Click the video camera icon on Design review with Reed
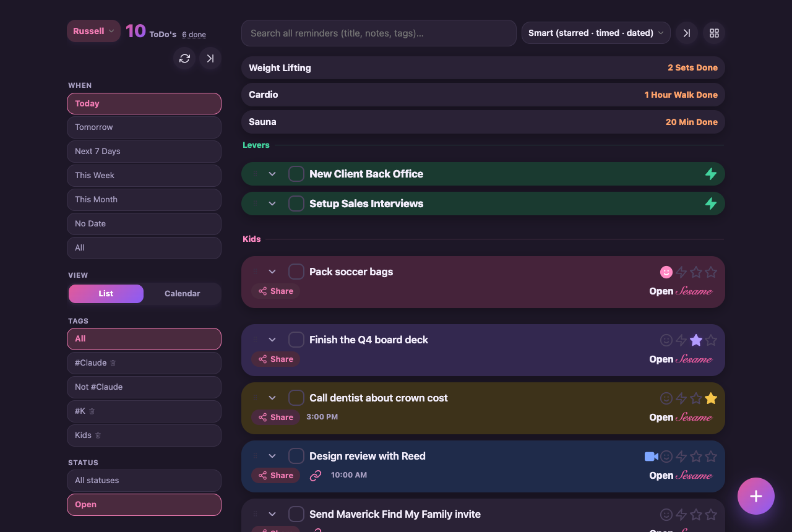Screen dimensions: 792x532 651,457
